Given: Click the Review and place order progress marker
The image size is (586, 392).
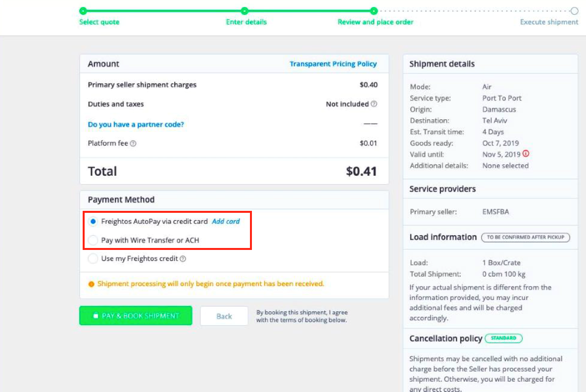Looking at the screenshot, I should tap(374, 11).
